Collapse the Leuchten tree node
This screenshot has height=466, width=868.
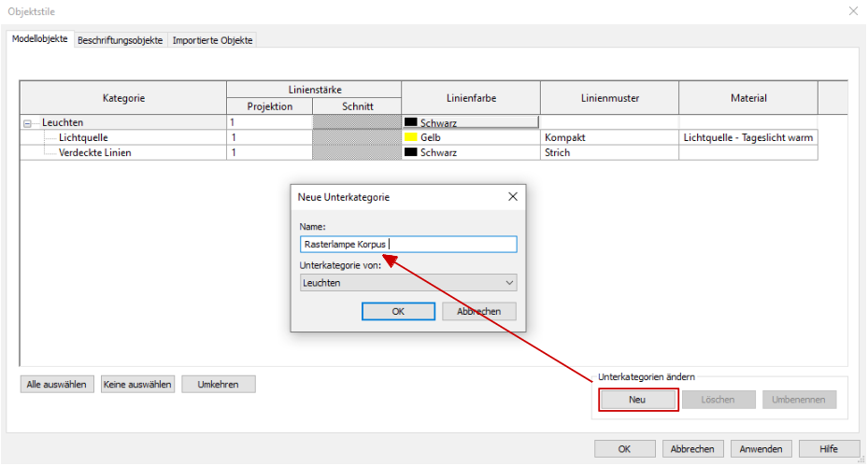coord(28,122)
